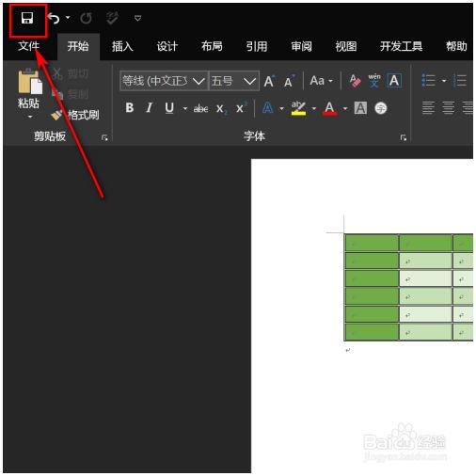Click the 格式刷 button label
Viewport: 476px width, 476px height.
[83, 115]
